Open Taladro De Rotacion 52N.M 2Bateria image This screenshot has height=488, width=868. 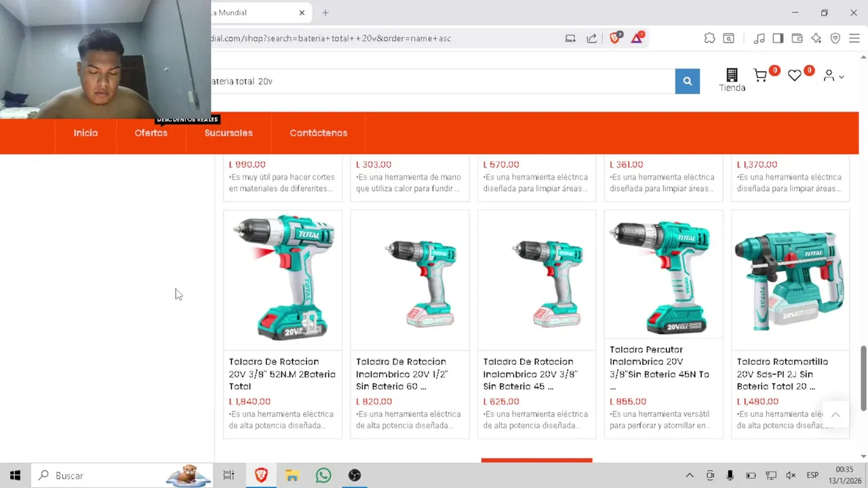coord(283,279)
